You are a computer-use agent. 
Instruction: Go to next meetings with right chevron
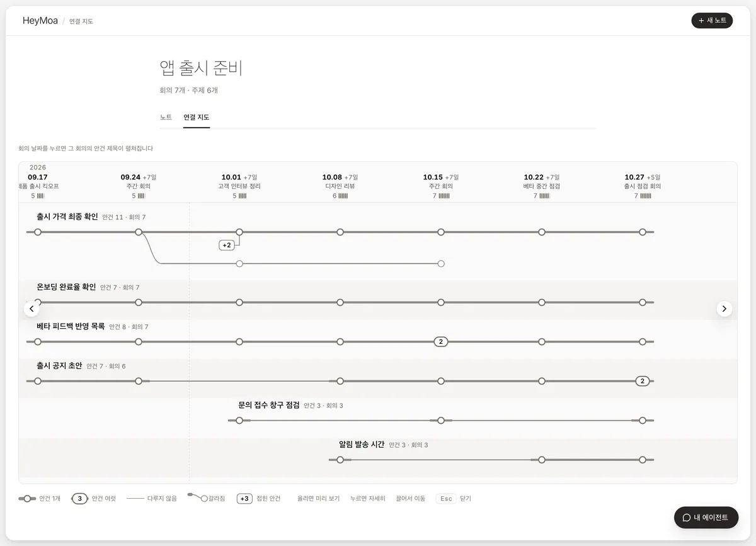724,309
